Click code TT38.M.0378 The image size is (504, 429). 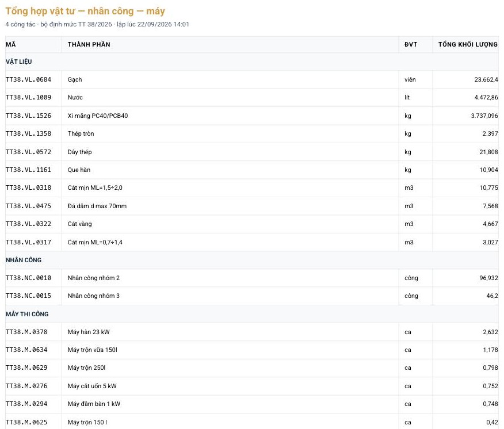point(26,332)
